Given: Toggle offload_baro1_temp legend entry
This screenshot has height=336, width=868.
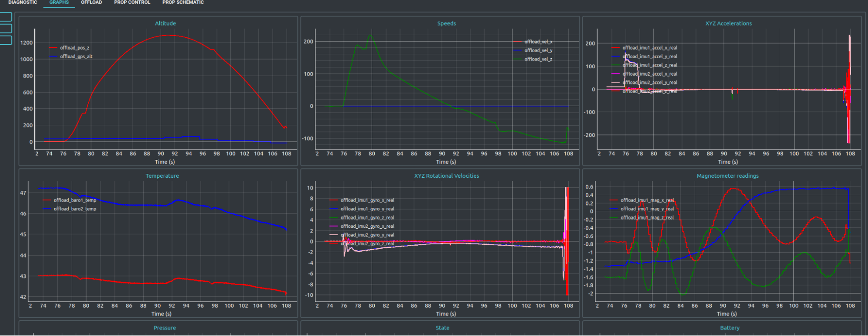Looking at the screenshot, I should pyautogui.click(x=69, y=200).
